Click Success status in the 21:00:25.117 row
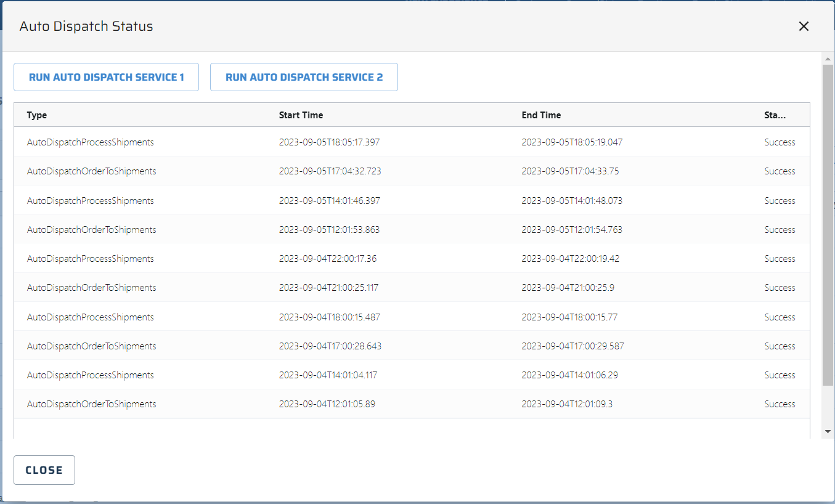The width and height of the screenshot is (835, 504). click(780, 288)
